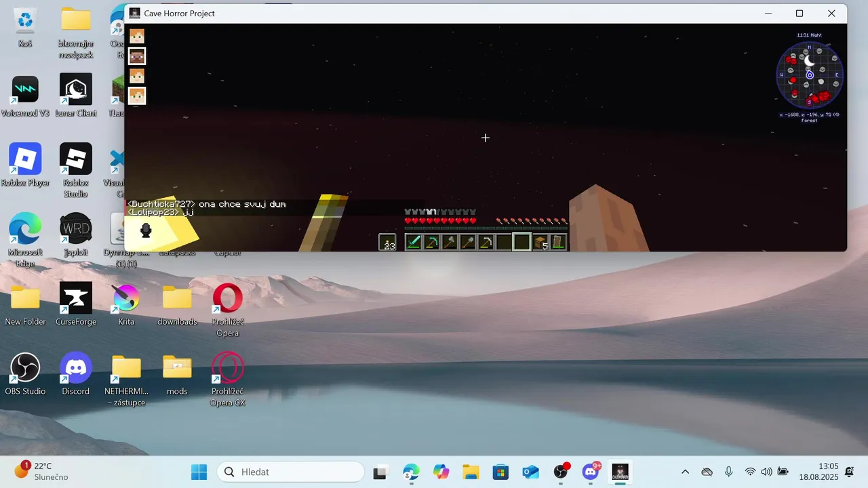Minimize the Cave Horror Project window
This screenshot has width=868, height=488.
tap(768, 14)
